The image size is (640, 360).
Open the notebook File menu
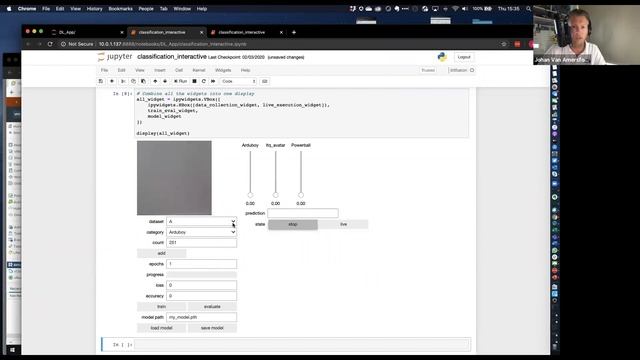click(104, 70)
